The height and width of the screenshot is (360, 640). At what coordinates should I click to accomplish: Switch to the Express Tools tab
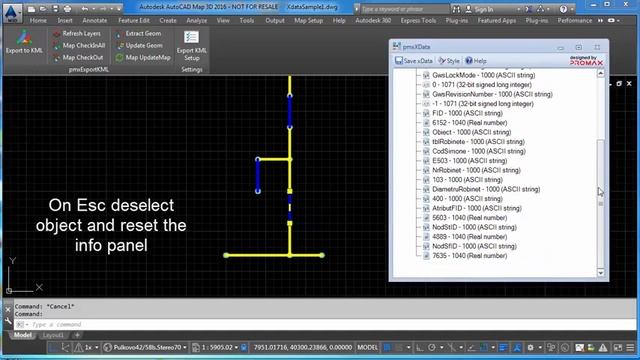418,20
